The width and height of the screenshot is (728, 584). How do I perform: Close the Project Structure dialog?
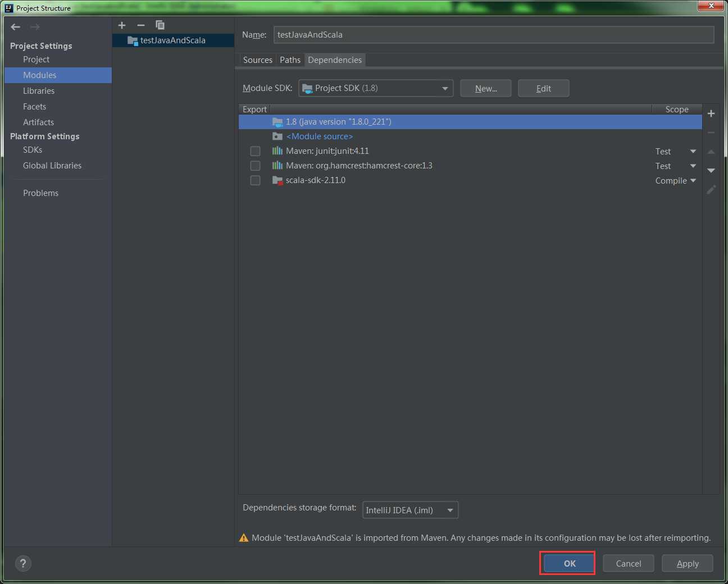711,6
